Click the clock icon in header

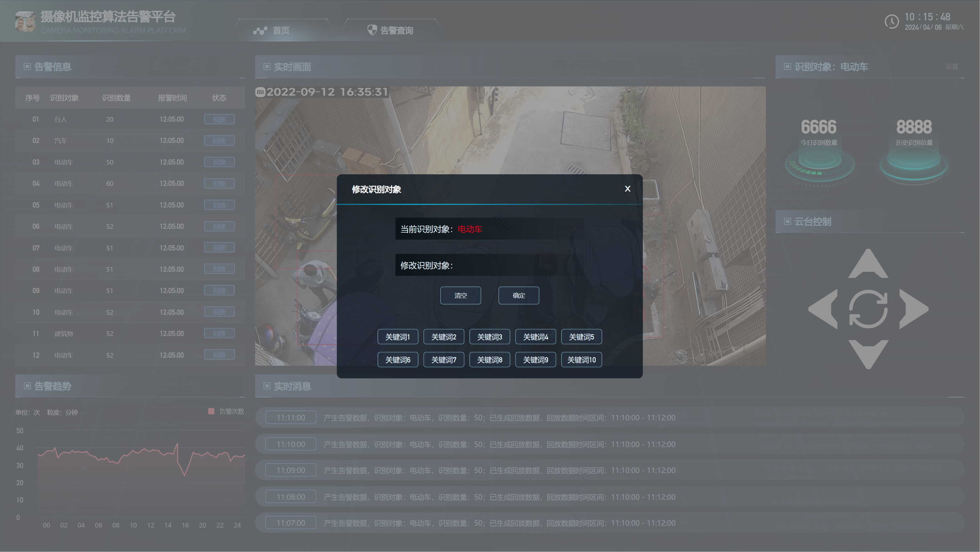(891, 22)
